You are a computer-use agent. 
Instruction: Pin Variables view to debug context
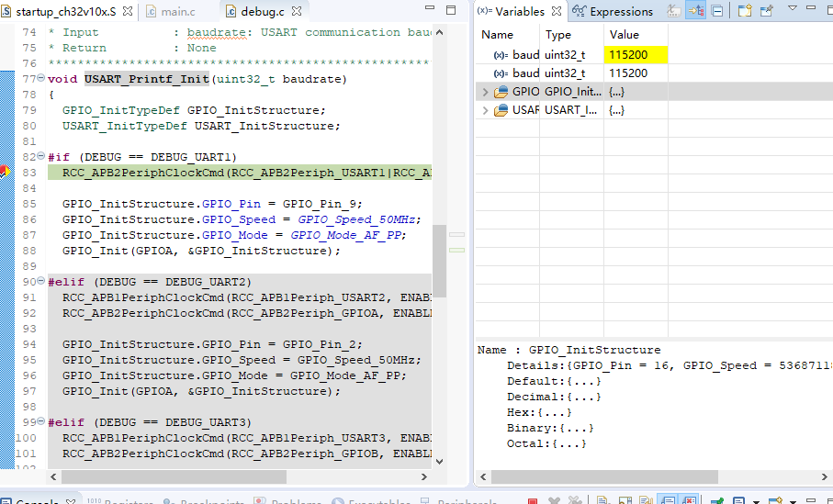pos(767,11)
